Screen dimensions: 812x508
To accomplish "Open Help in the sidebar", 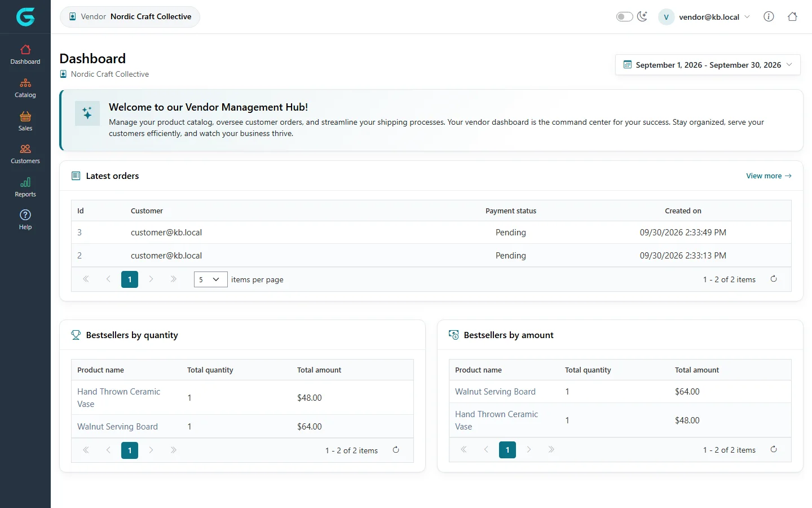I will [25, 220].
